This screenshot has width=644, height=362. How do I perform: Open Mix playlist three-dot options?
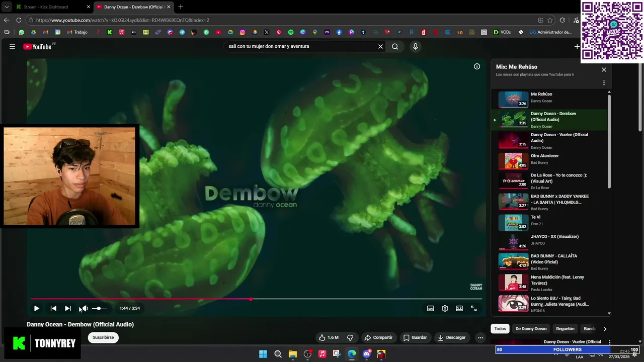[x=604, y=83]
